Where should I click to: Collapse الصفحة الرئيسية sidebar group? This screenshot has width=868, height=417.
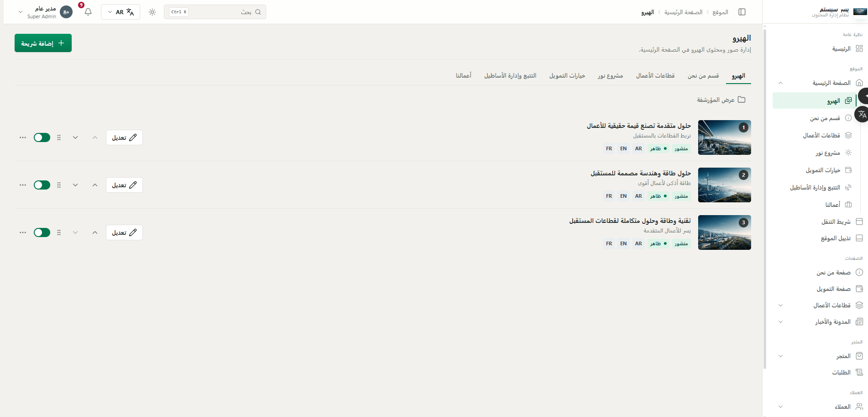coord(780,83)
